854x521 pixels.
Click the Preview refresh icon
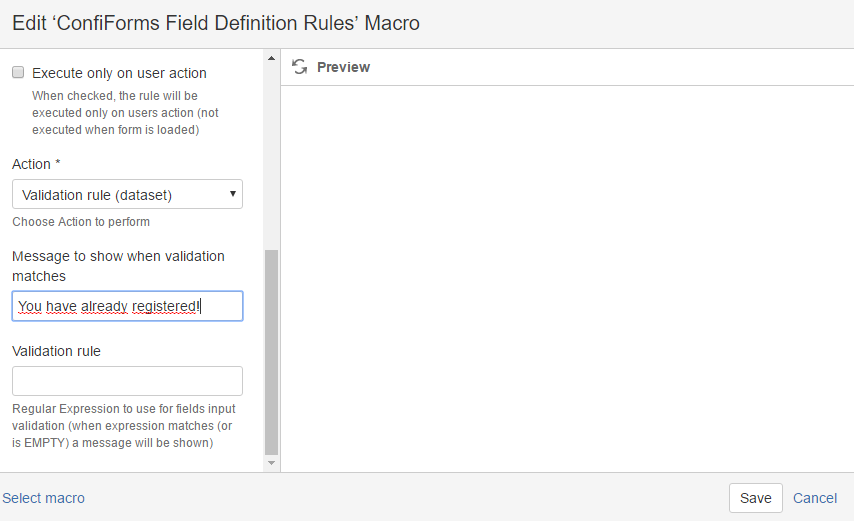coord(300,66)
